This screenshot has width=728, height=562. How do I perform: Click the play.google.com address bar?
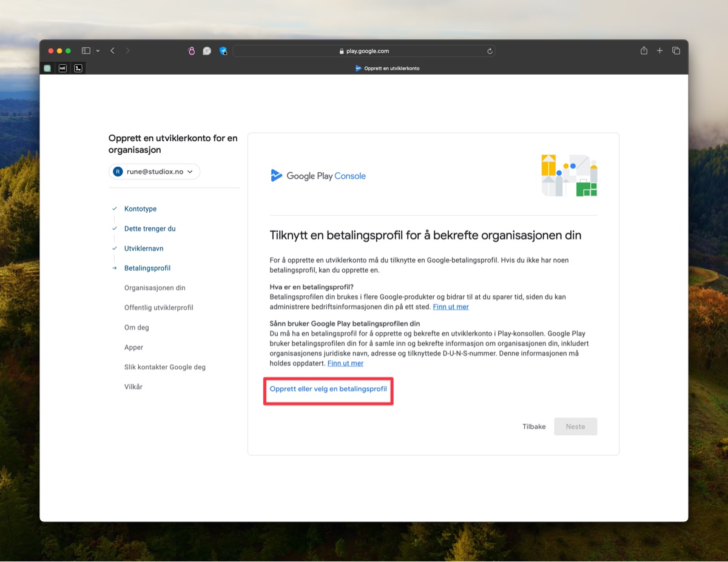coord(364,51)
